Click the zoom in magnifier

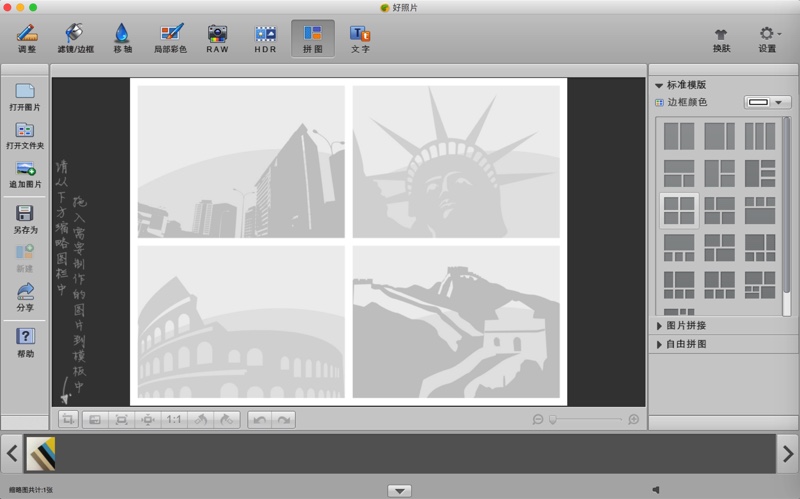click(633, 419)
